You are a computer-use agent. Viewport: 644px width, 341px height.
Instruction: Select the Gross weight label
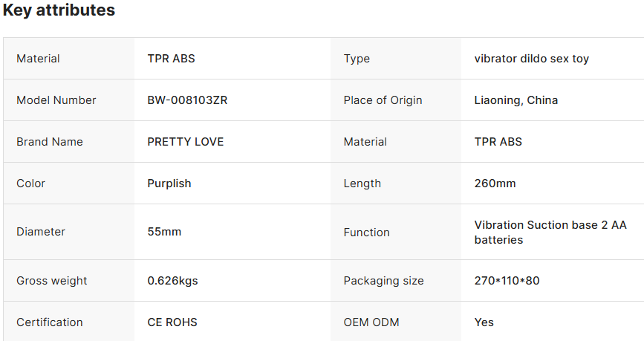pos(52,281)
